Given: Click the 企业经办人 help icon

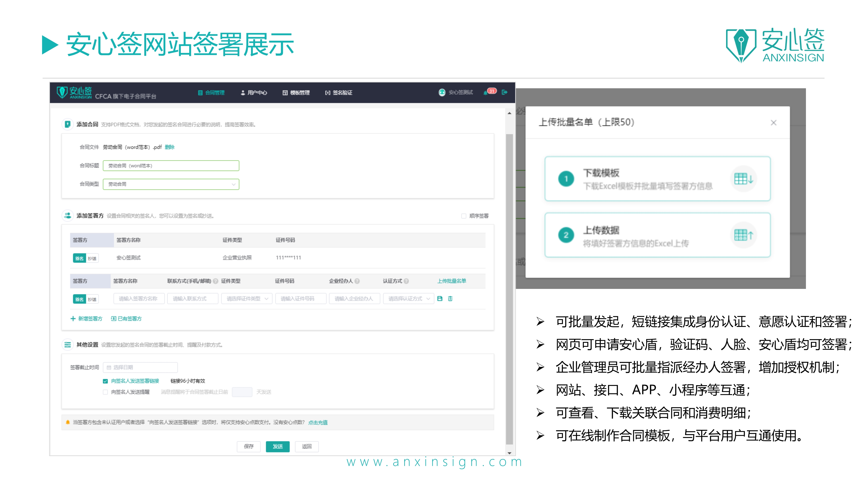Looking at the screenshot, I should tap(357, 281).
